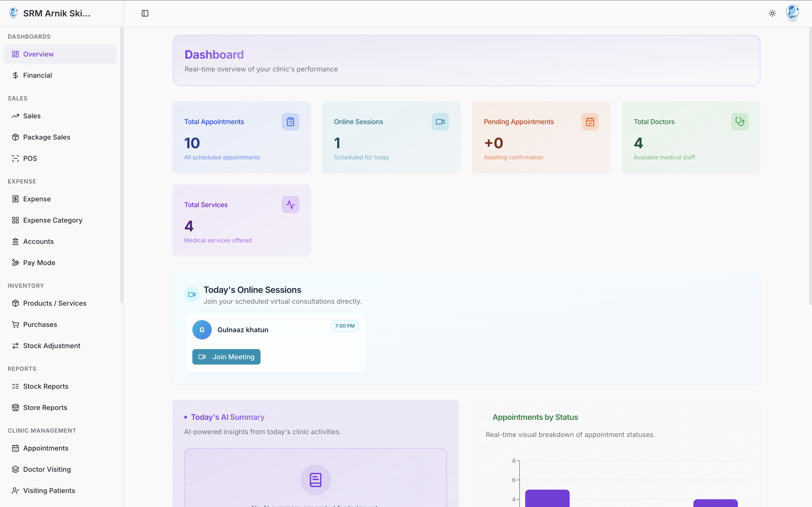
Task: Toggle the light theme sun switch
Action: tap(772, 13)
